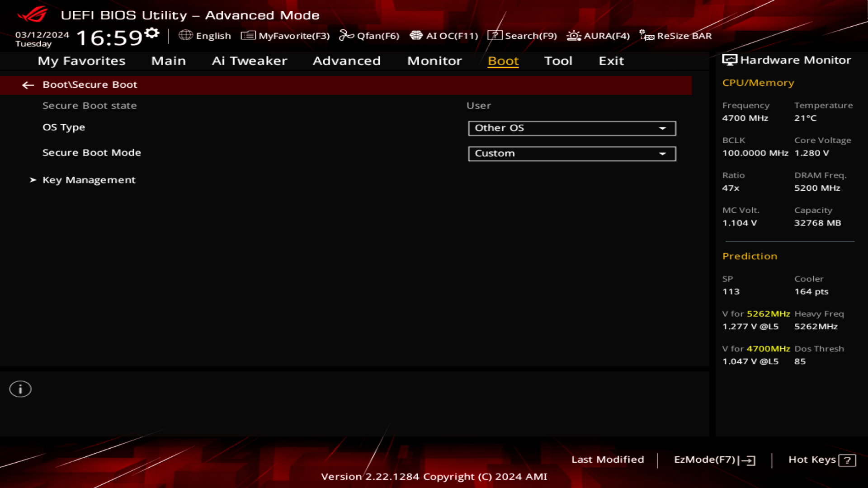Click Last Modified button
868x488 pixels.
(x=608, y=459)
